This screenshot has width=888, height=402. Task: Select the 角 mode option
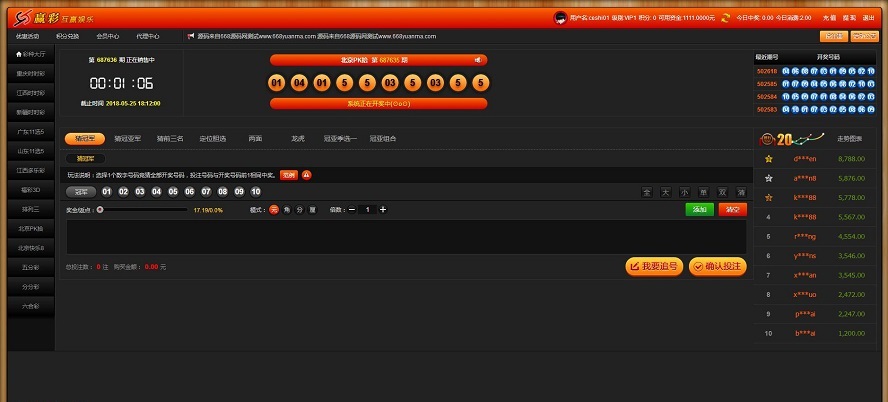(x=287, y=210)
